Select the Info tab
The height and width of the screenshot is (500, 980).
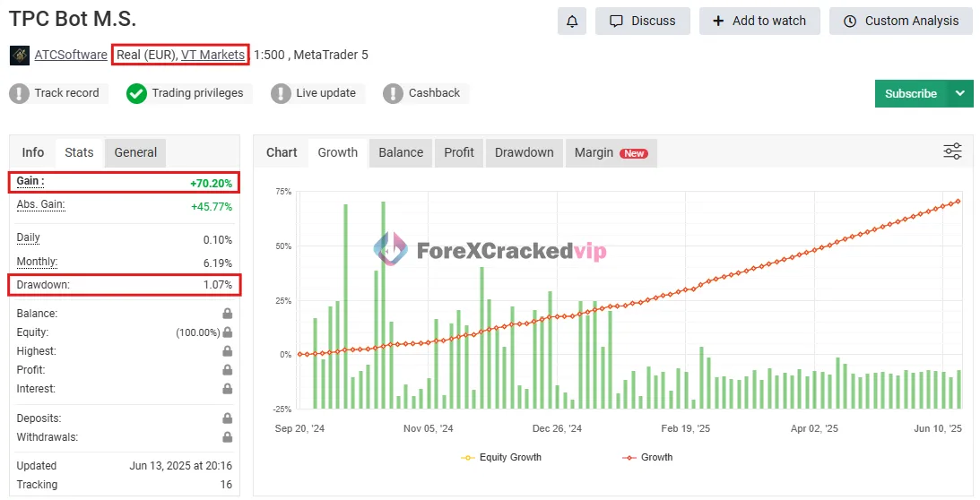(33, 152)
